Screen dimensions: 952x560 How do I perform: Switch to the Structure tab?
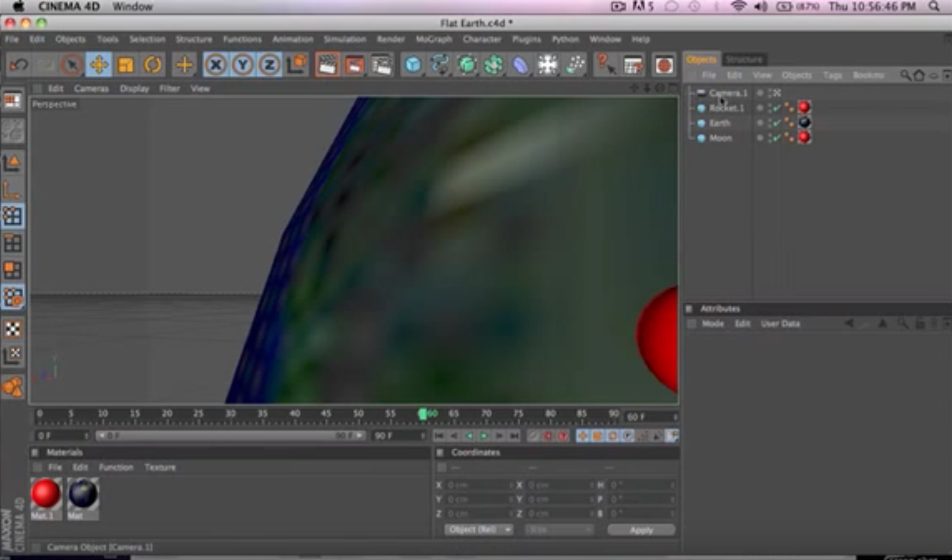[x=744, y=59]
